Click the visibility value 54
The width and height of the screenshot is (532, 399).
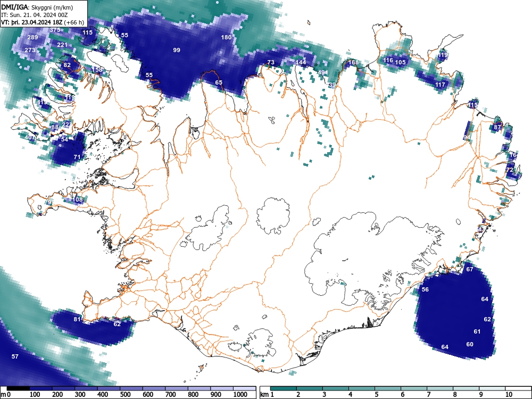(64, 139)
